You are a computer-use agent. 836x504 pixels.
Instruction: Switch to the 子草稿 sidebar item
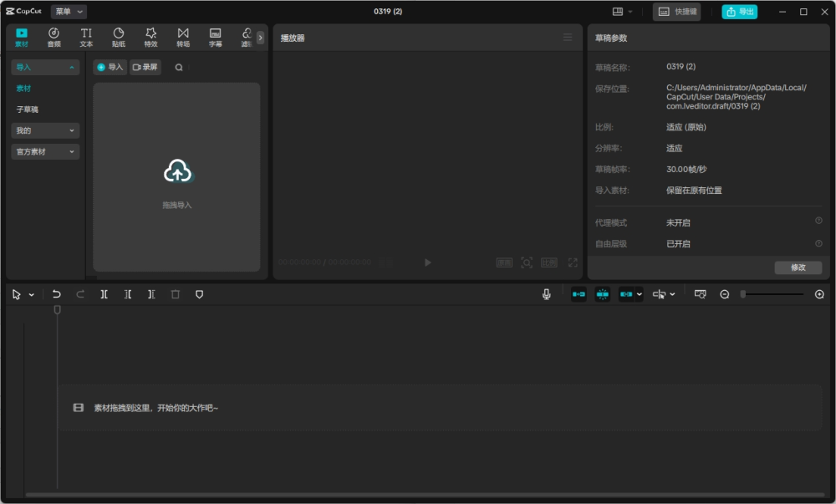click(x=28, y=109)
